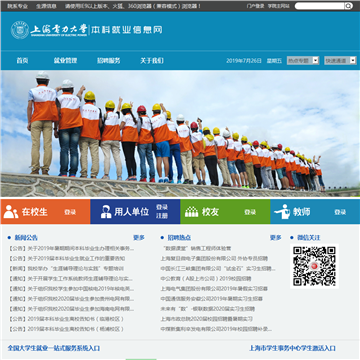The height and width of the screenshot is (360, 360).
Task: Open notice about 海南电网有限
Action: click(x=71, y=309)
